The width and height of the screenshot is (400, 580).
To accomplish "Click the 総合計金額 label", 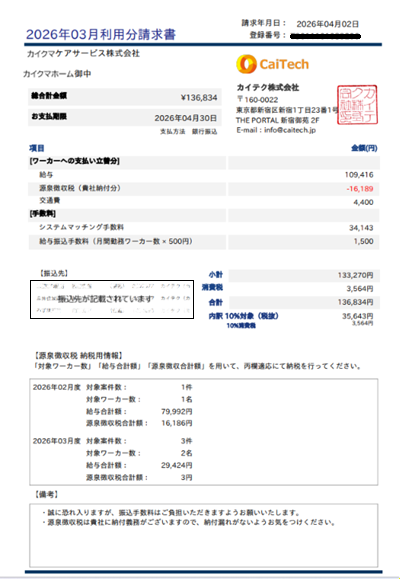I will [x=49, y=96].
